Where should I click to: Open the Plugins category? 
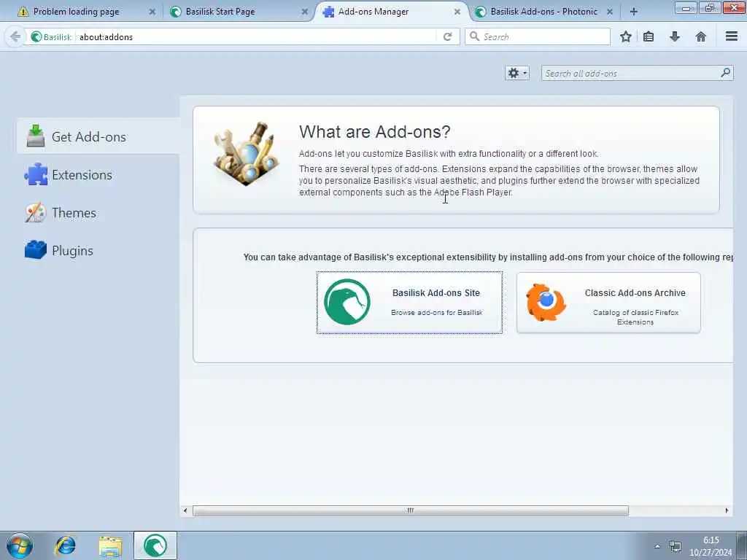point(98,251)
